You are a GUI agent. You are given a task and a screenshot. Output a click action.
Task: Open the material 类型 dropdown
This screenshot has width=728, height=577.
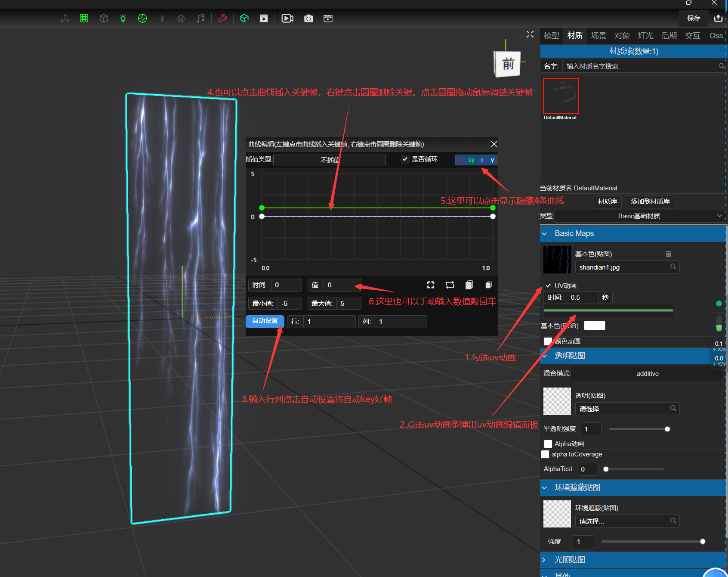[x=639, y=216]
